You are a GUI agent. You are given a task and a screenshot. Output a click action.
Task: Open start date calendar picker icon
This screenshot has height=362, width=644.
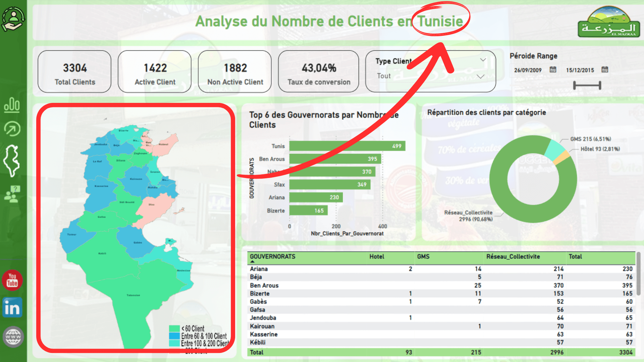[x=553, y=70]
